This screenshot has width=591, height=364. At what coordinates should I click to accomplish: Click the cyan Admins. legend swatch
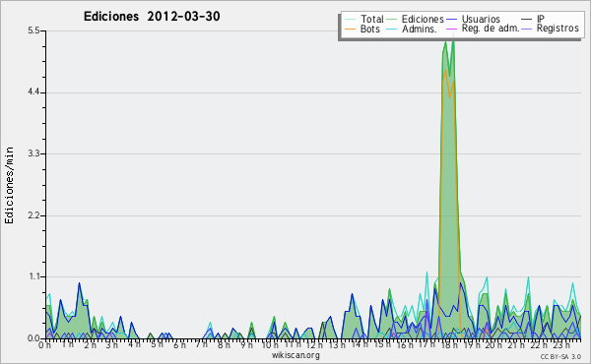[x=392, y=29]
